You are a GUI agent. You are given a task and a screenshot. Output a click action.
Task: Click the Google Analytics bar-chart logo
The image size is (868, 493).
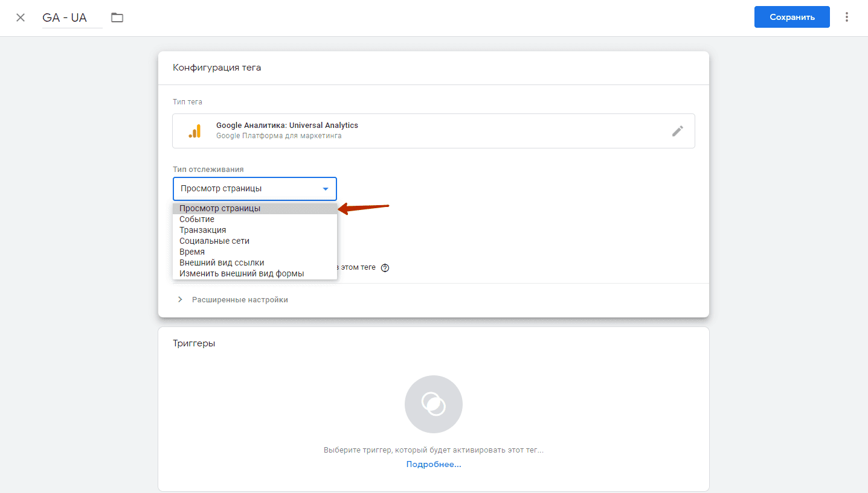[194, 131]
